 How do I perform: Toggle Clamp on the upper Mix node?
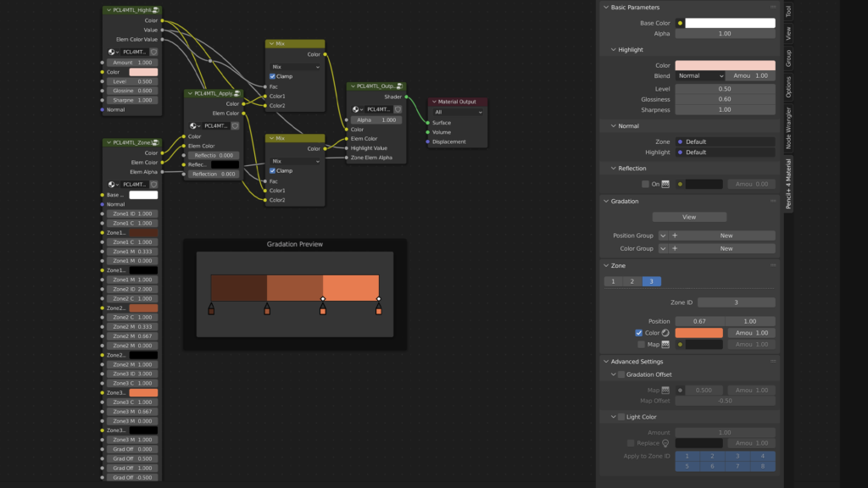pos(273,76)
